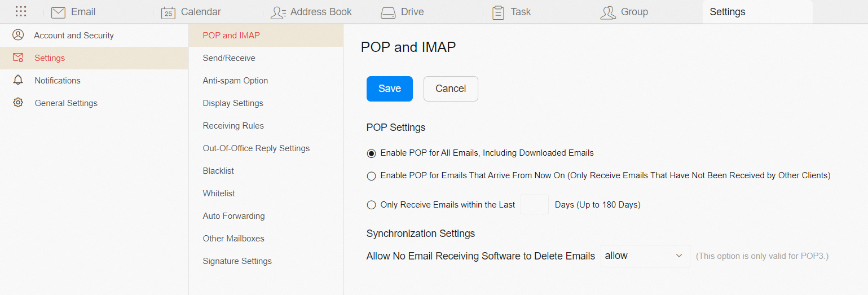This screenshot has height=295, width=868.
Task: Select the Settings top tab
Action: [757, 12]
